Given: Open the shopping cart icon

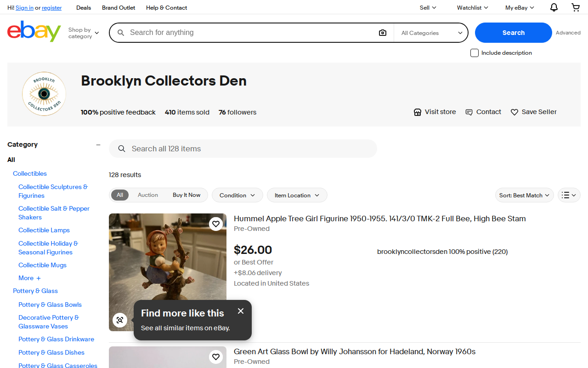Looking at the screenshot, I should (576, 7).
